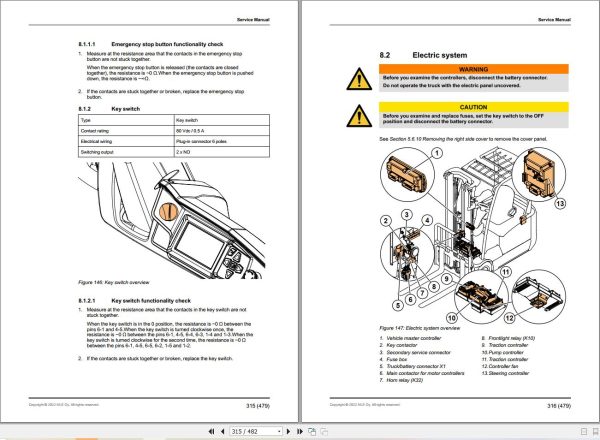Viewport: 600px width, 440px height.
Task: Click the yellow CAUTION banner
Action: [x=474, y=107]
